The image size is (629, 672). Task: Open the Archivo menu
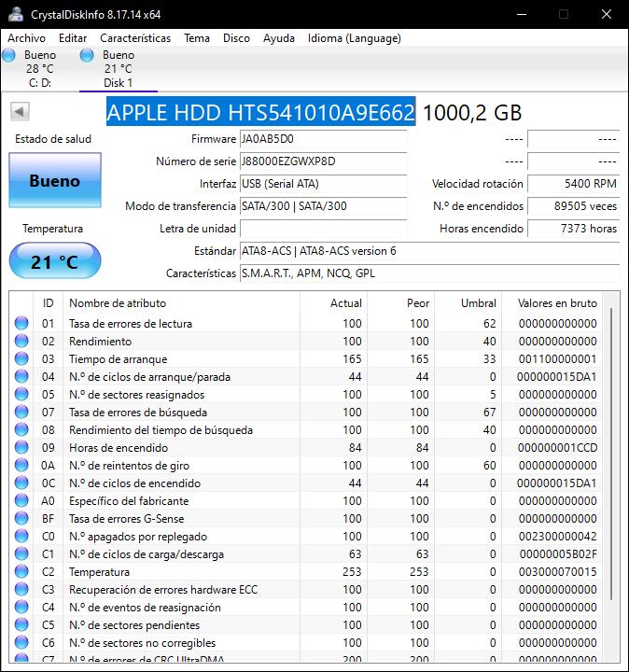pos(26,38)
